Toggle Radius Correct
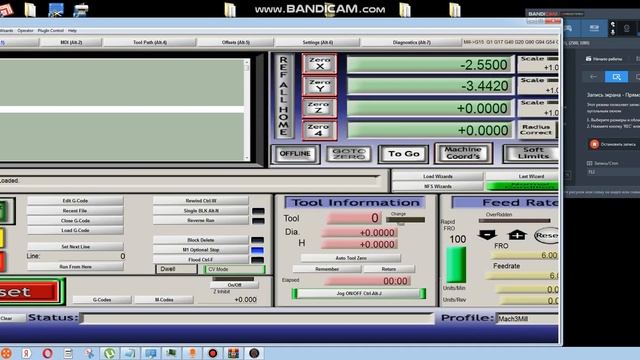This screenshot has height=360, width=640. 536,130
